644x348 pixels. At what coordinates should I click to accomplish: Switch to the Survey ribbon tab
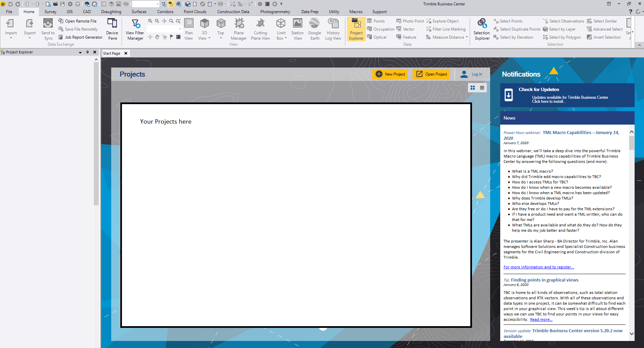click(x=50, y=12)
